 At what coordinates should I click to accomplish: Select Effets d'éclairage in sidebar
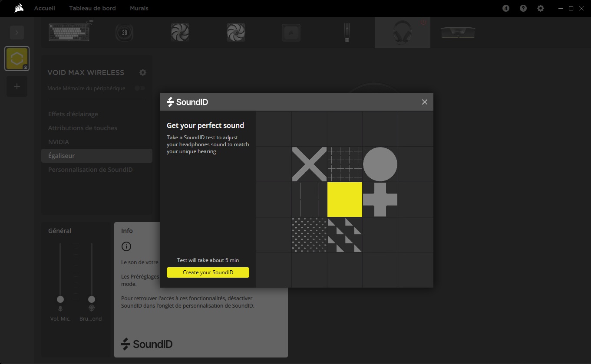[x=73, y=114]
